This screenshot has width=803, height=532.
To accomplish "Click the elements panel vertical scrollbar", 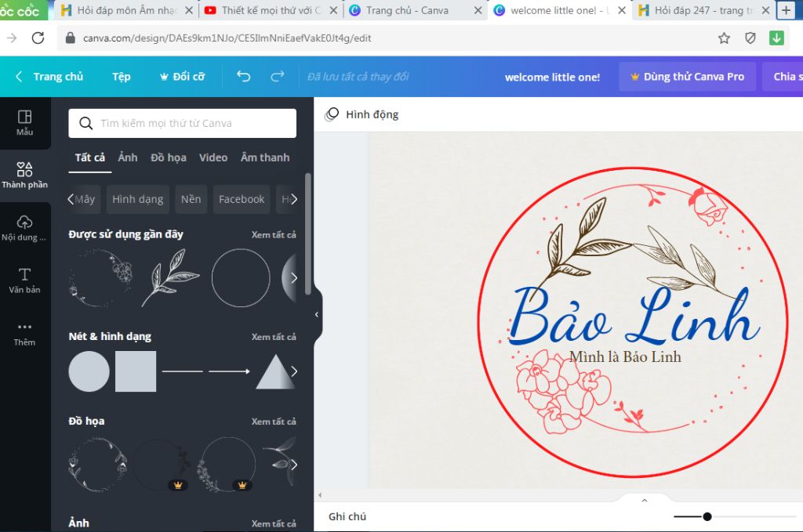I will click(x=307, y=233).
